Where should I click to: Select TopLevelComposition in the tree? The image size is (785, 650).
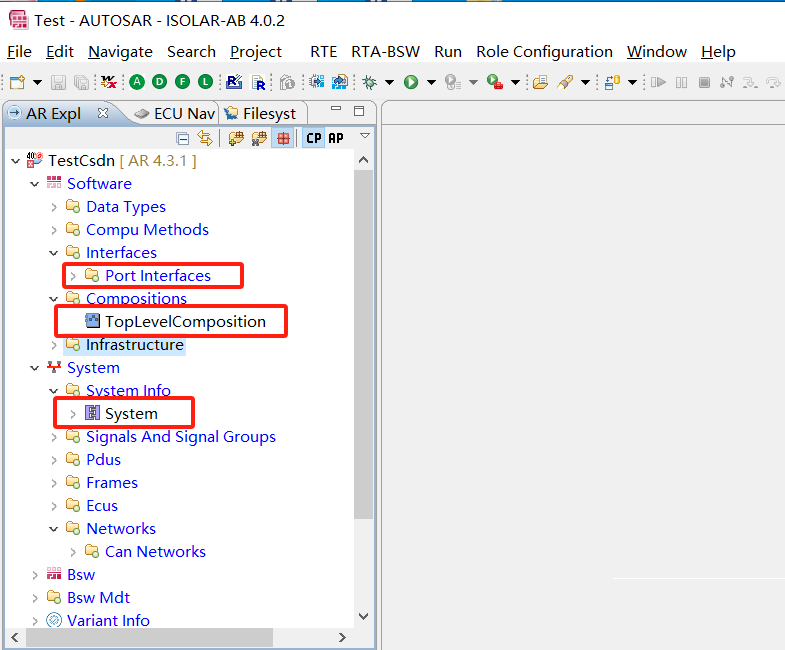click(x=184, y=322)
